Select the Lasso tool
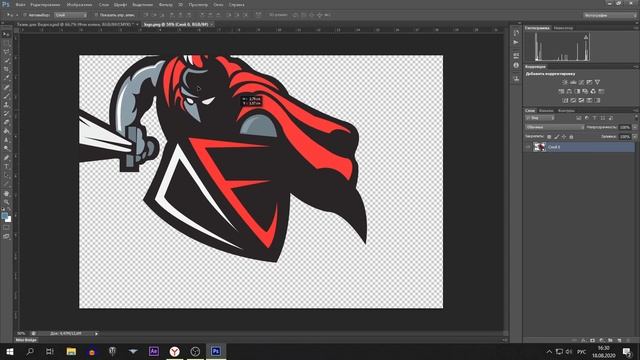Screen dimensions: 640x360 [6, 52]
